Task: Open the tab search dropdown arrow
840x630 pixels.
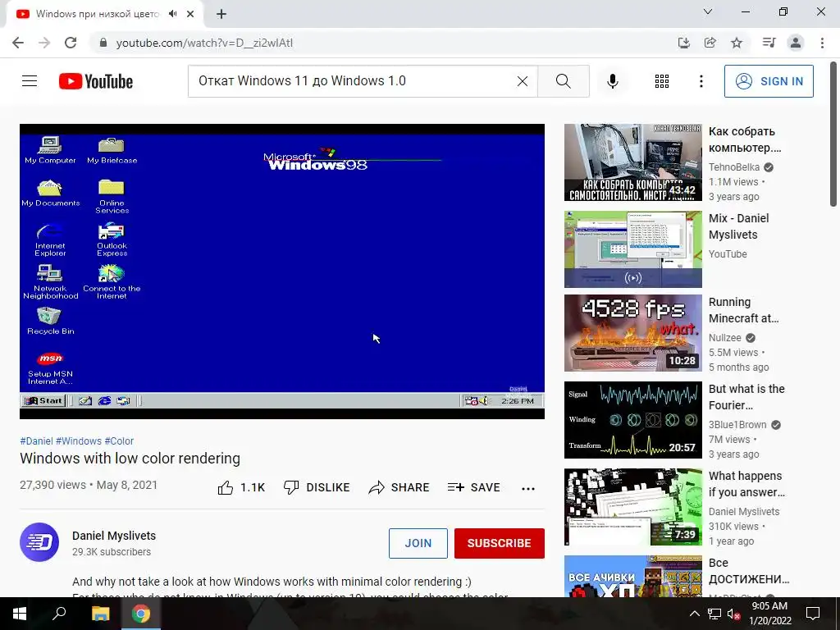Action: [x=708, y=11]
